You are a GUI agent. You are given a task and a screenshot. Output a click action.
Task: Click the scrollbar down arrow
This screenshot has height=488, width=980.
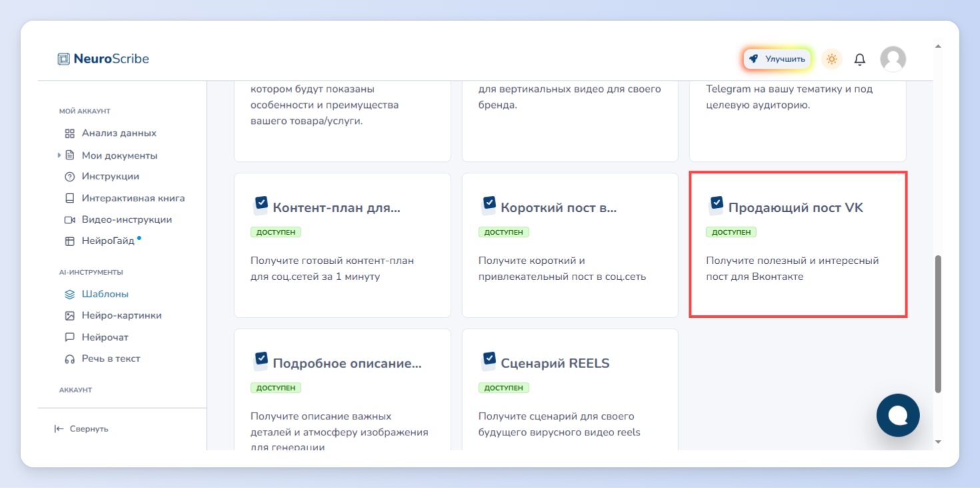pyautogui.click(x=938, y=441)
